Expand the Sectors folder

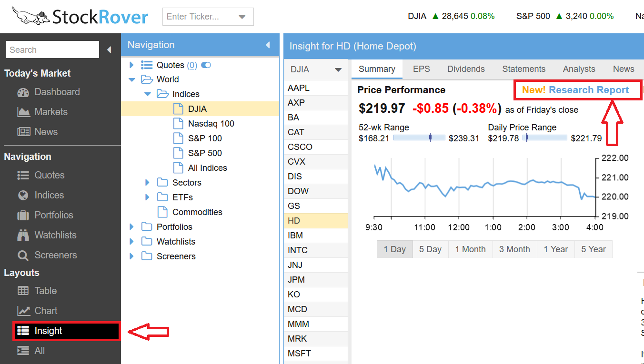pos(147,183)
